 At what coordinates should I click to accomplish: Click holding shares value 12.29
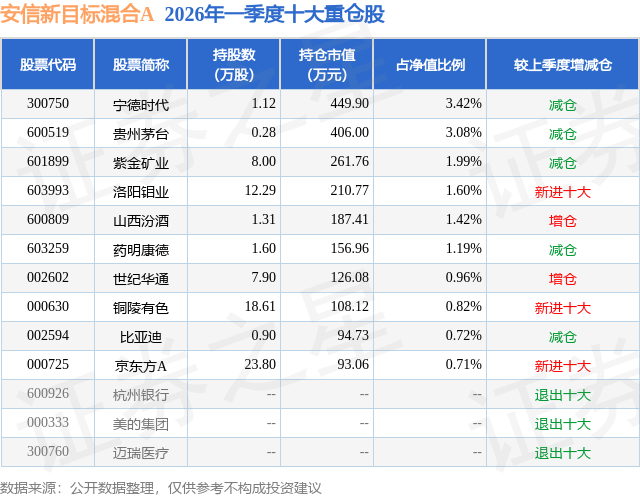(x=260, y=190)
